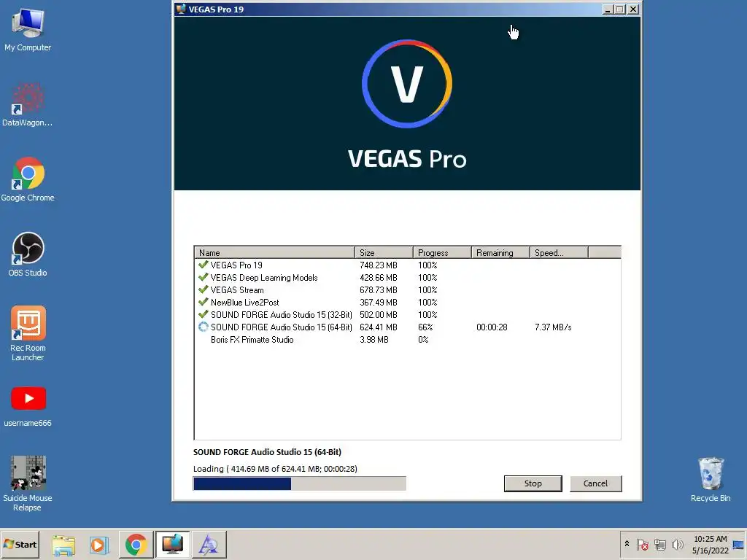Switch to Chrome in the taskbar
This screenshot has height=560, width=747.
[136, 545]
